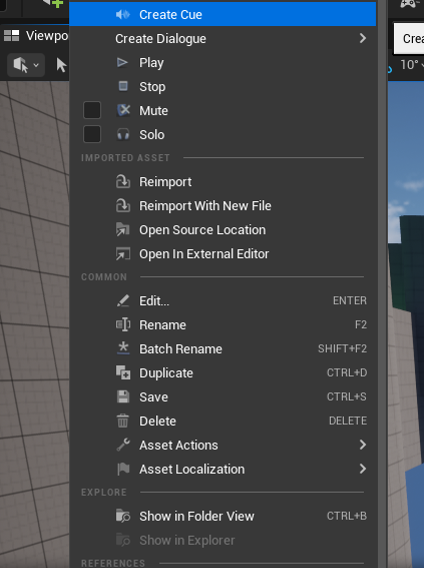Choose Create Cue from context menu
This screenshot has height=568, width=424.
click(x=223, y=14)
